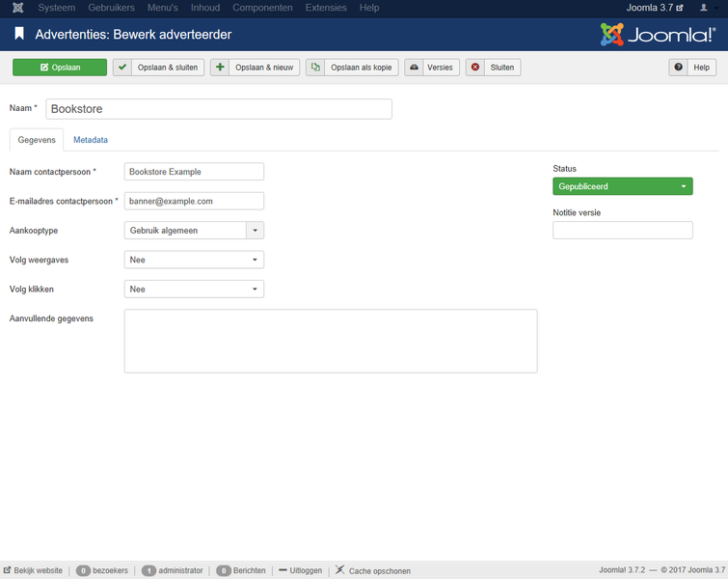Click the Versies button

pos(432,68)
